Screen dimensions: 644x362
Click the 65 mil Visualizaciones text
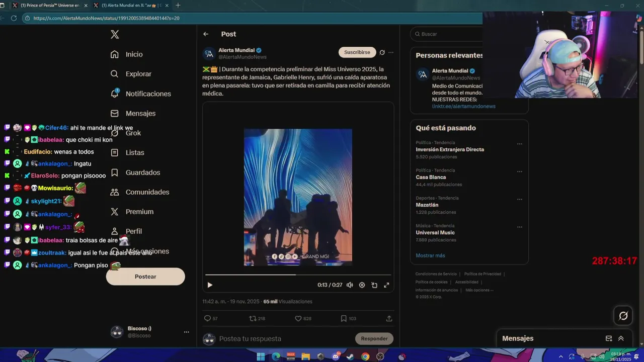click(288, 302)
